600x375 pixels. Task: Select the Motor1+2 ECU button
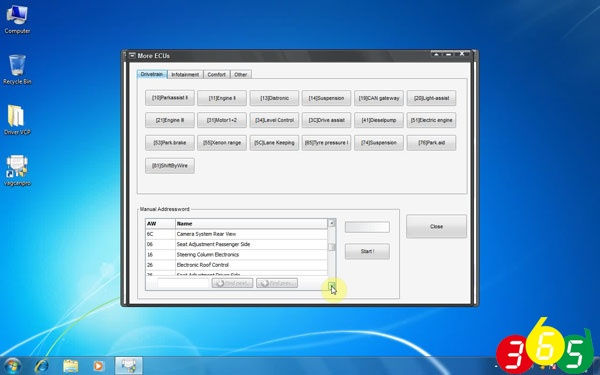[222, 120]
